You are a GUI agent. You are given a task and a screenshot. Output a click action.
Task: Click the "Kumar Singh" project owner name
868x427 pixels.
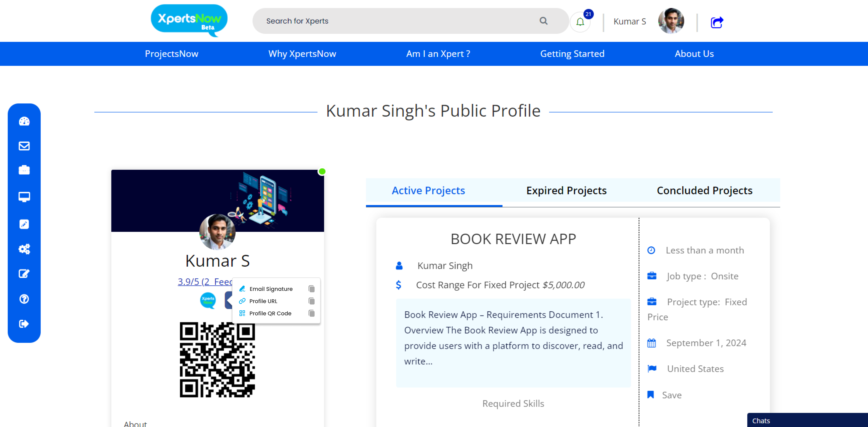(x=445, y=266)
